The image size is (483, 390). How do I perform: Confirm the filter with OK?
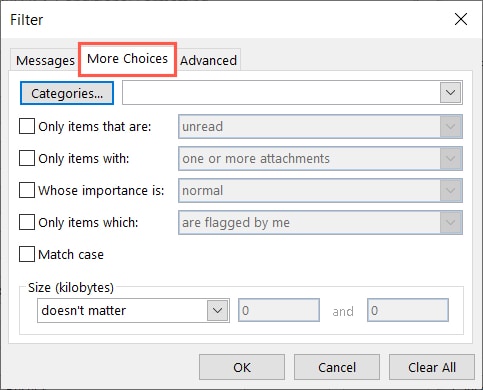coord(242,367)
